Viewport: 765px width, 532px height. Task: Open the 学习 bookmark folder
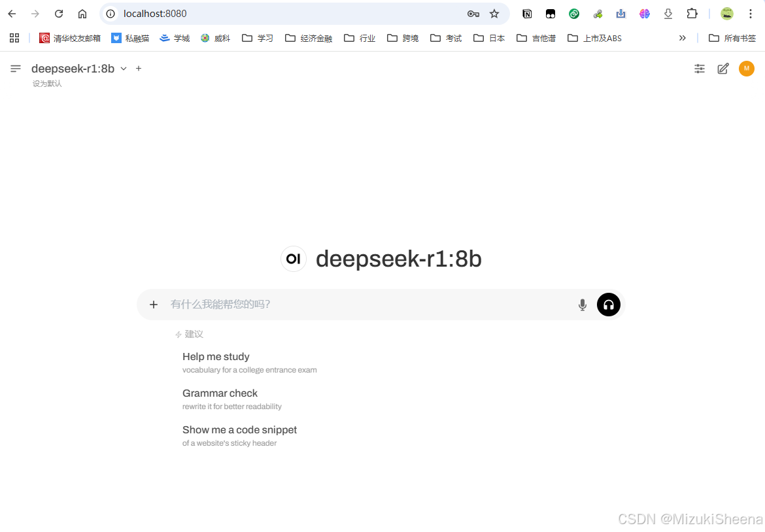258,38
